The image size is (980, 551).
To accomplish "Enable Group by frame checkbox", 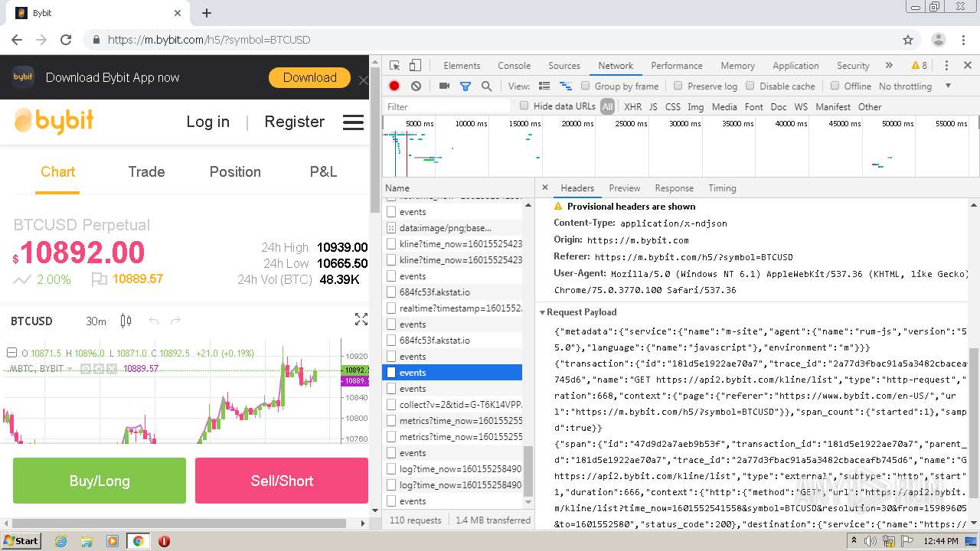I will (586, 86).
